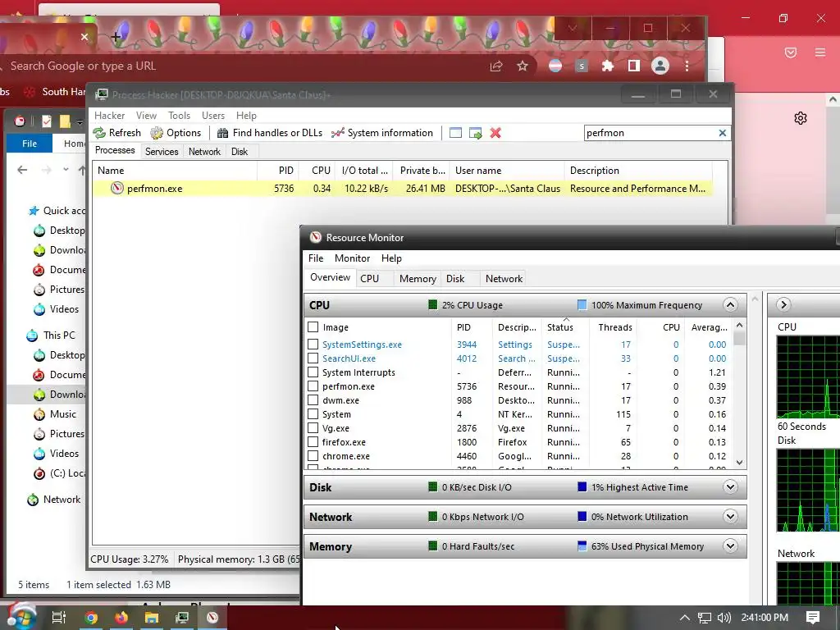Switch to Network tab in Resource Monitor
Image resolution: width=840 pixels, height=630 pixels.
tap(504, 279)
